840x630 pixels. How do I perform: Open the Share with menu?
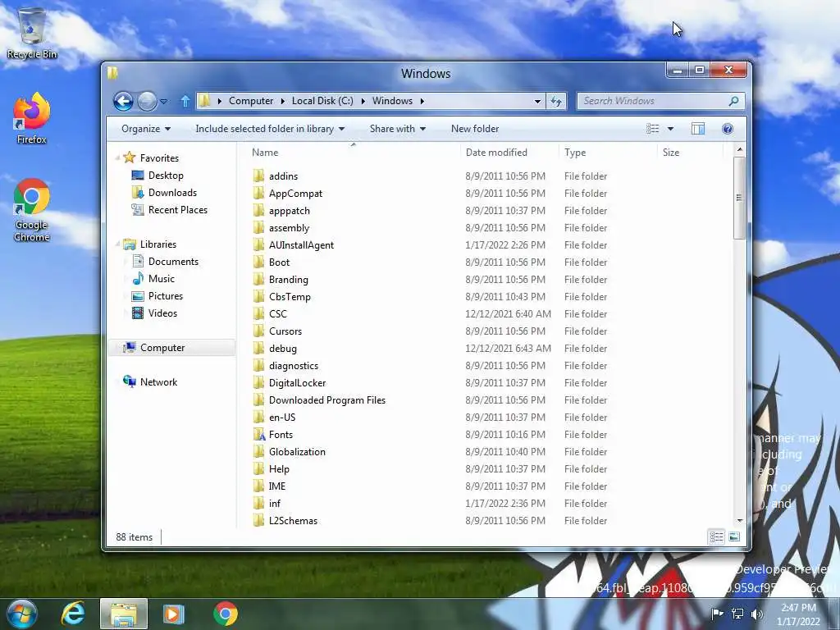click(x=398, y=129)
